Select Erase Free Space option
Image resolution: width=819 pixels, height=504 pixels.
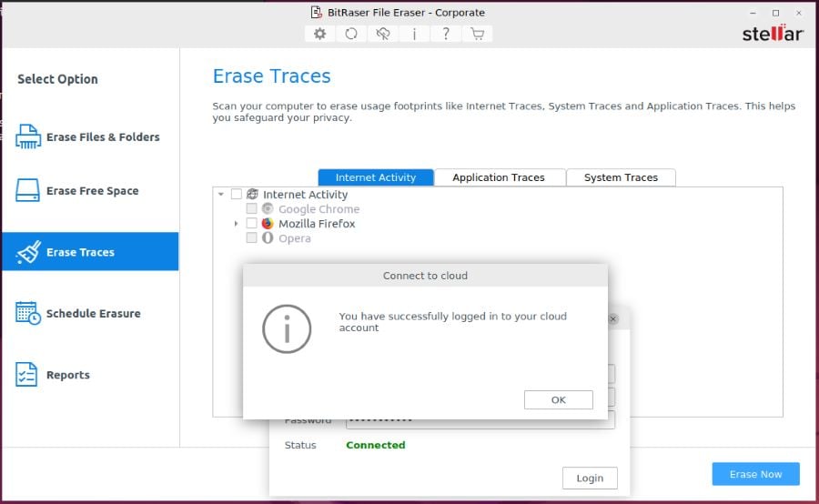point(93,191)
